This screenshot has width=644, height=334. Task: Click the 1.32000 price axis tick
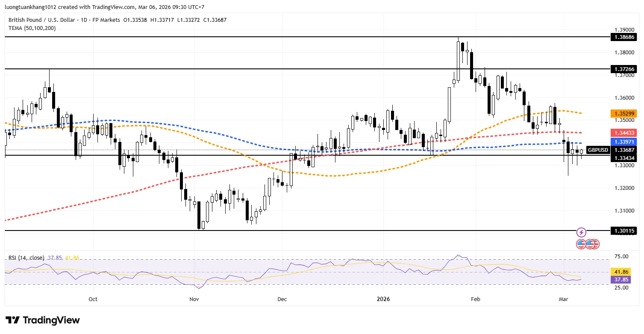(624, 188)
